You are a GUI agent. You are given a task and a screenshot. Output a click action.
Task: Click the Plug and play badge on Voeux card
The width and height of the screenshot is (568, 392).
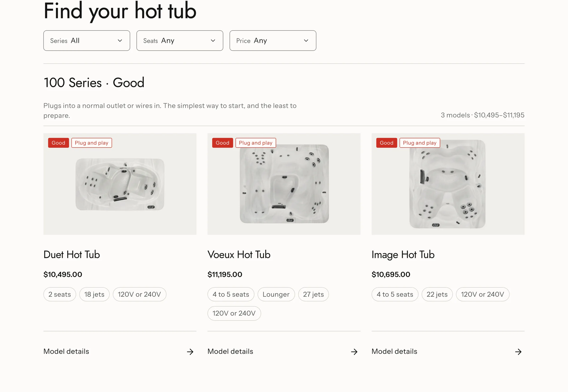coord(255,143)
